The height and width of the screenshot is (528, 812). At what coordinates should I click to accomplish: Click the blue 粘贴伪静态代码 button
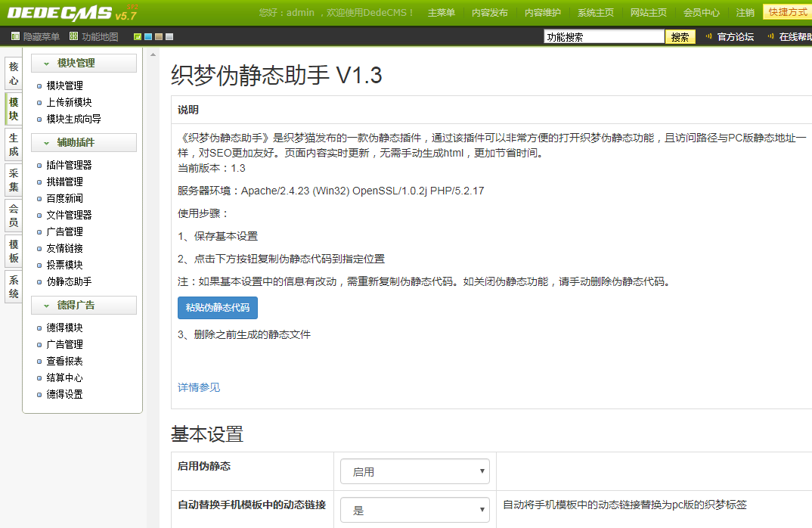(218, 308)
